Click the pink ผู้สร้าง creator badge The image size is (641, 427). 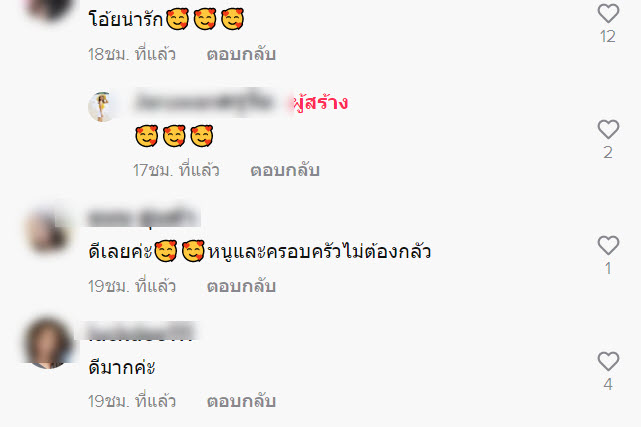click(320, 103)
